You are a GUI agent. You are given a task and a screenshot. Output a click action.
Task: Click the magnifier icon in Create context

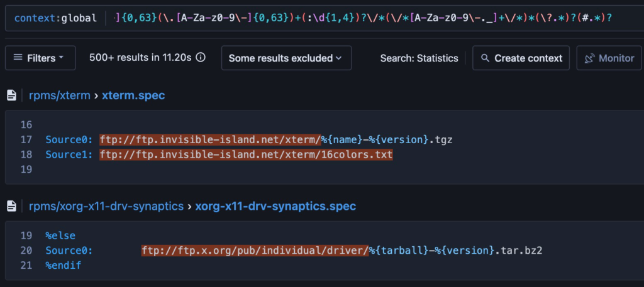[485, 58]
